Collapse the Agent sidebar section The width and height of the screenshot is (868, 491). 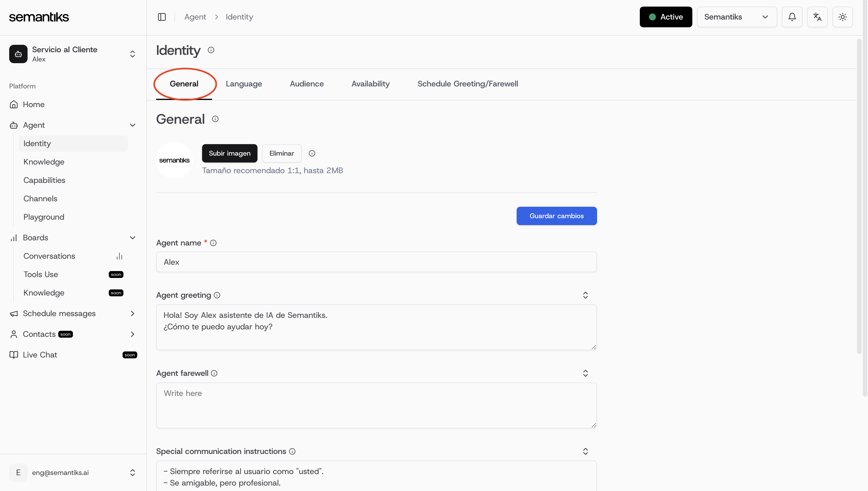click(x=133, y=125)
